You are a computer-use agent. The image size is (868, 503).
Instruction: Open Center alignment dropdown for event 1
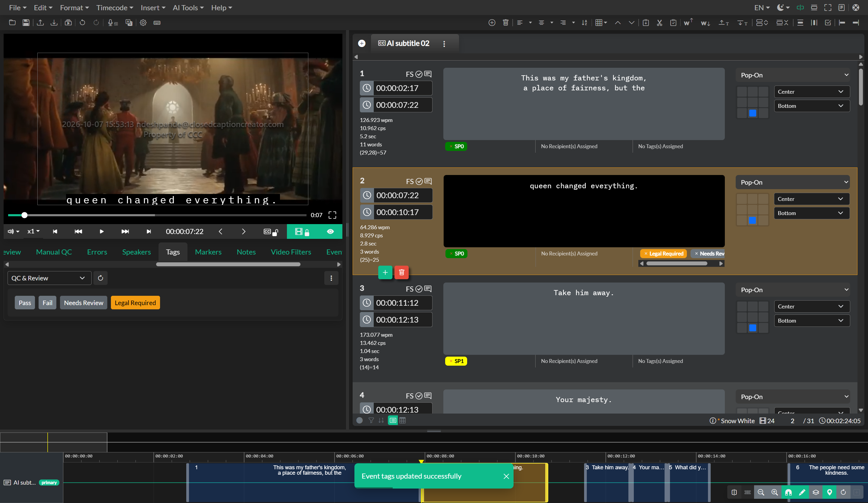[x=812, y=92]
